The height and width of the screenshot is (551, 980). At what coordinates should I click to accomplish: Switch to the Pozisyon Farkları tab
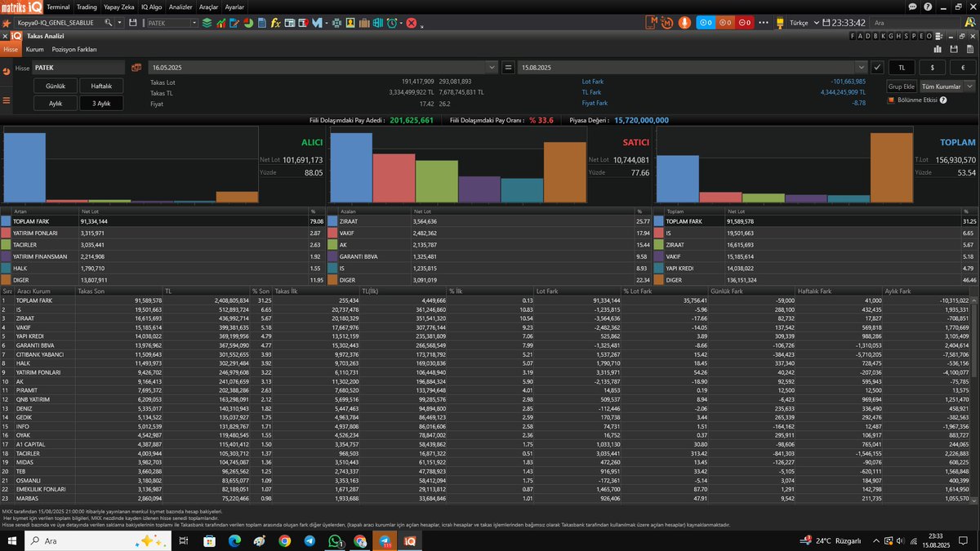point(74,50)
